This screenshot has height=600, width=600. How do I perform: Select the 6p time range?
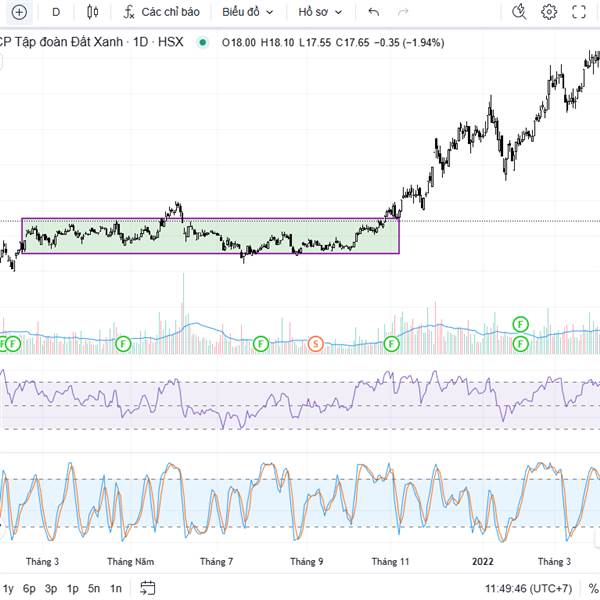pyautogui.click(x=30, y=588)
